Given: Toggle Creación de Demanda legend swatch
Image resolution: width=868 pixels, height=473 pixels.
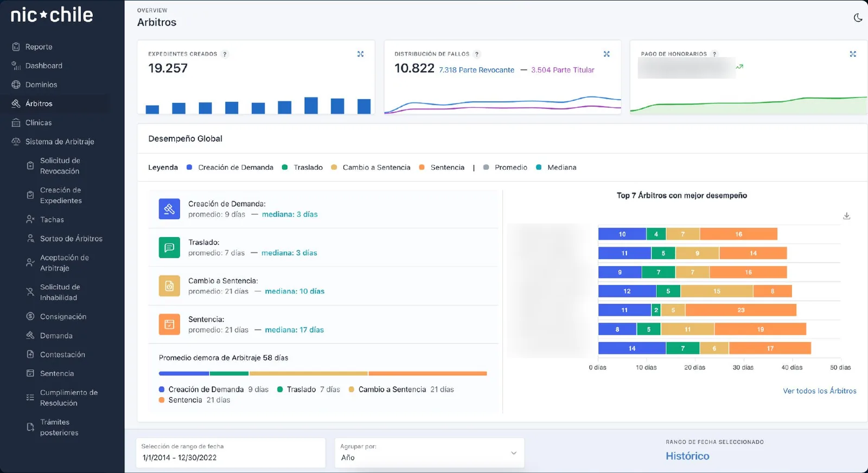Looking at the screenshot, I should (189, 168).
